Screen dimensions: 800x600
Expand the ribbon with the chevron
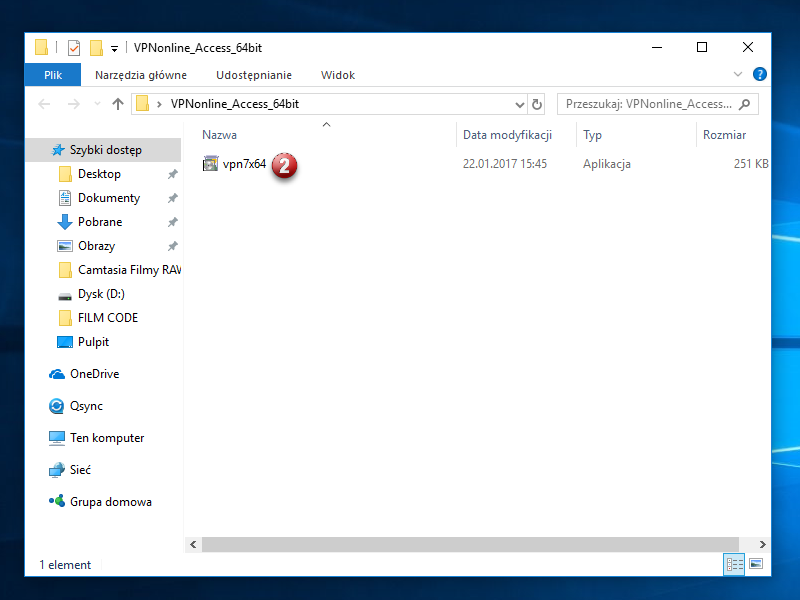pos(738,74)
